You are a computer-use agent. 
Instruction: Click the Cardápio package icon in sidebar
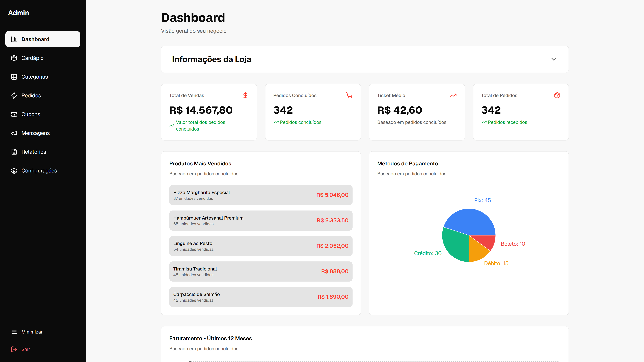(x=14, y=58)
